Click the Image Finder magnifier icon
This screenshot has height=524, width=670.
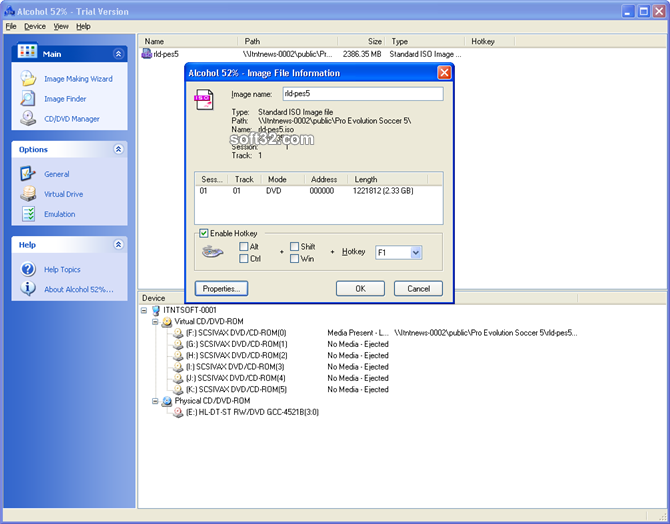[x=28, y=99]
